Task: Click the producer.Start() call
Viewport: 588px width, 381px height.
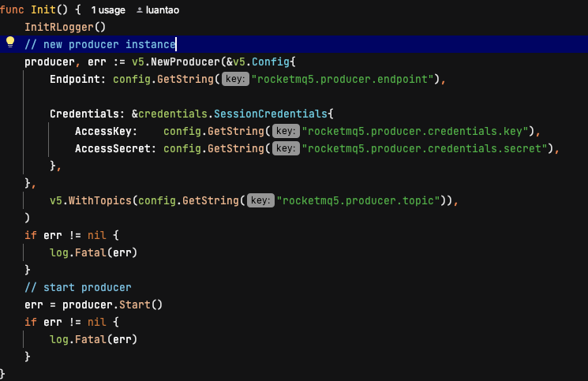Action: 113,304
